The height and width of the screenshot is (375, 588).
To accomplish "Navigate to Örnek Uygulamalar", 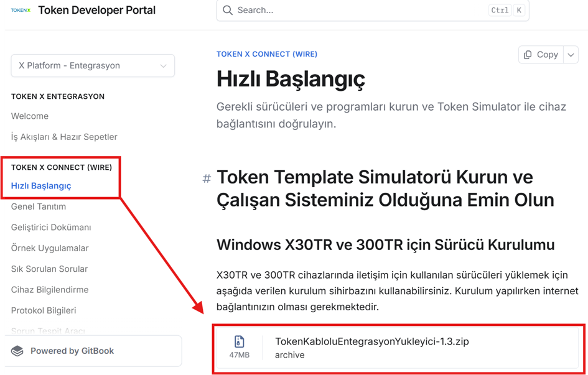I will [x=50, y=248].
